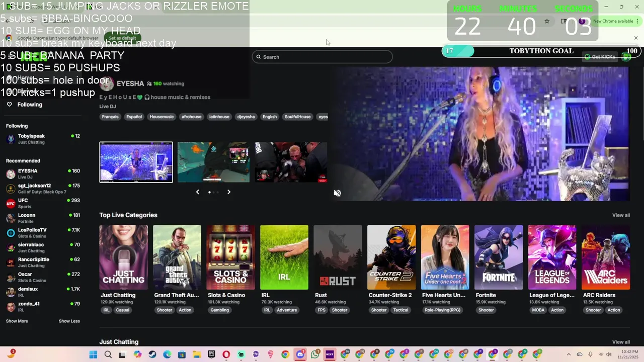
Task: Click the MOBA tag under League of Legends
Action: [x=538, y=310]
